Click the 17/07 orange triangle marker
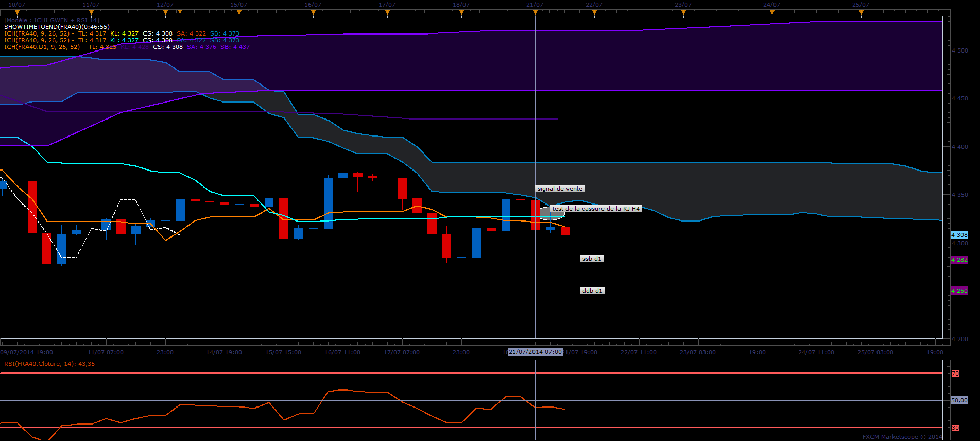This screenshot has width=980, height=441. [x=387, y=12]
